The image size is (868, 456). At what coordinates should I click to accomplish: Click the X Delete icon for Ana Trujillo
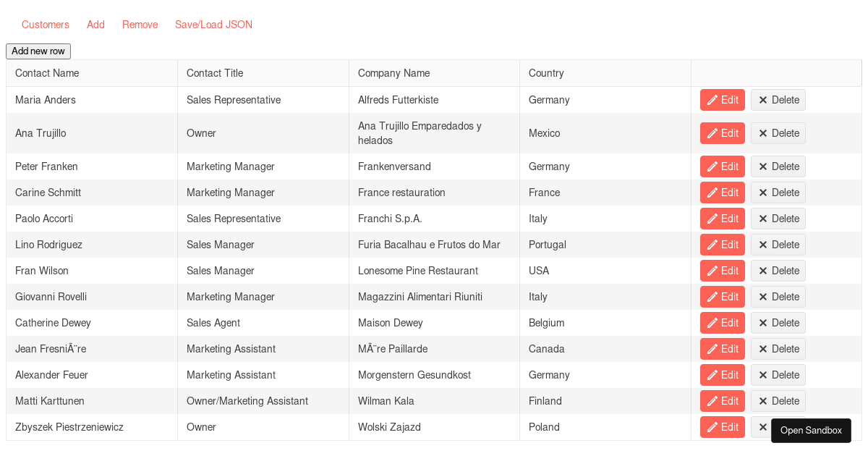(762, 133)
